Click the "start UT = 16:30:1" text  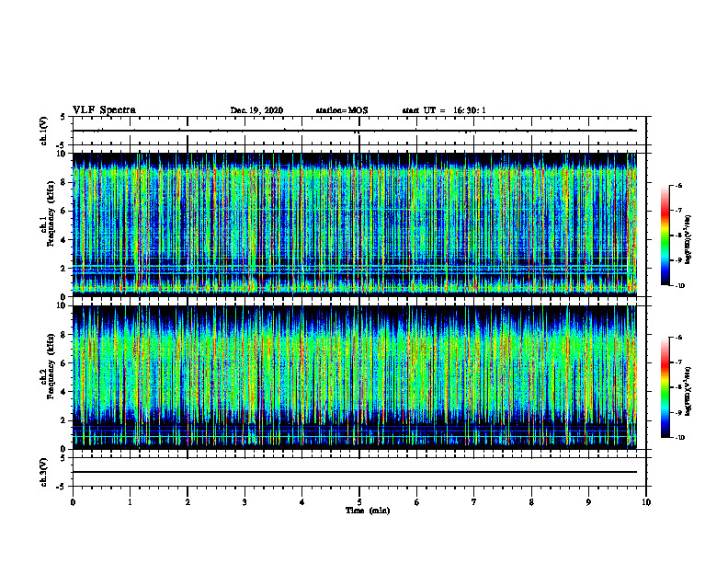[444, 110]
